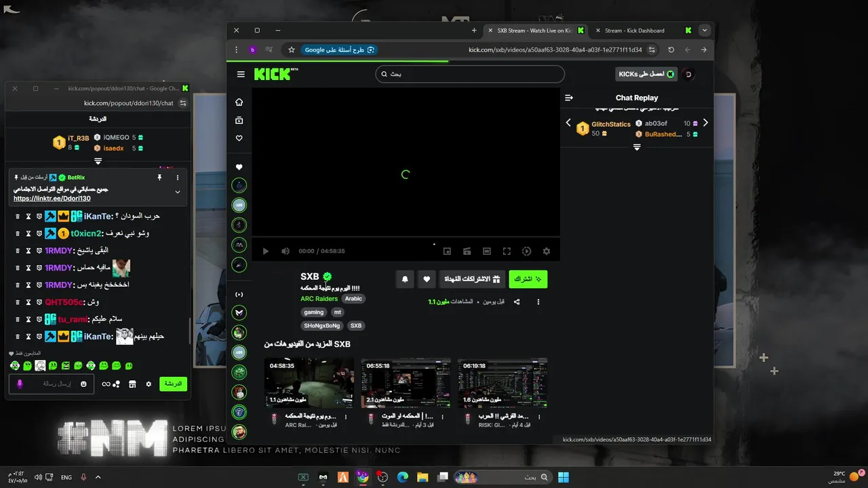Open options menu for the ARC Raiders video card
The image size is (868, 488).
click(x=346, y=417)
